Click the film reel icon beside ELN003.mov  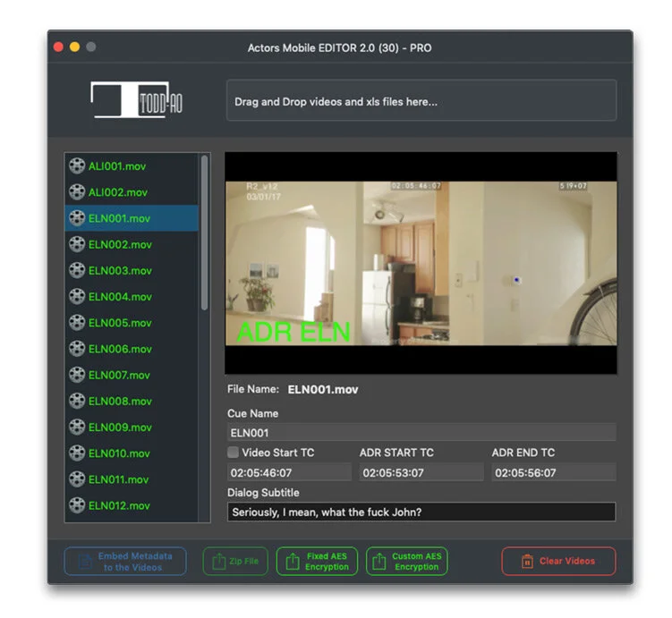click(x=77, y=271)
